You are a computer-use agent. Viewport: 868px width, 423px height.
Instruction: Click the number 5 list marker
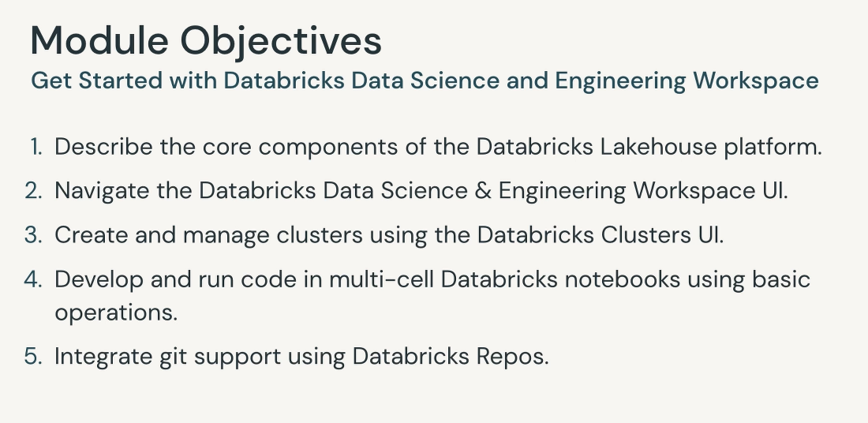33,357
